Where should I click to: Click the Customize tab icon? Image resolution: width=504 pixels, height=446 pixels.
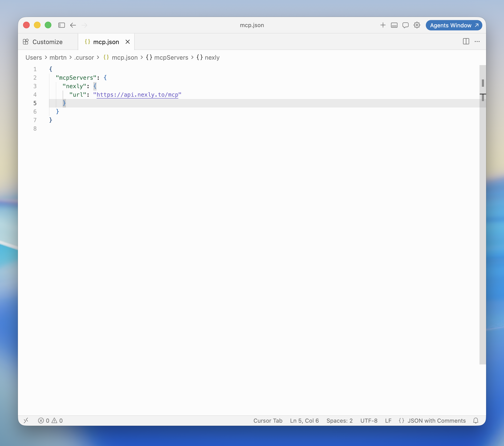click(x=26, y=42)
